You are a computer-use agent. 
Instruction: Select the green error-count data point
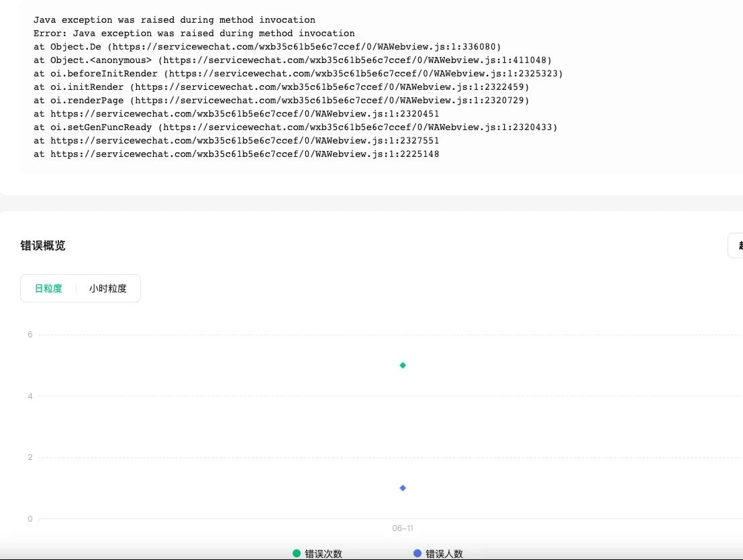point(403,366)
